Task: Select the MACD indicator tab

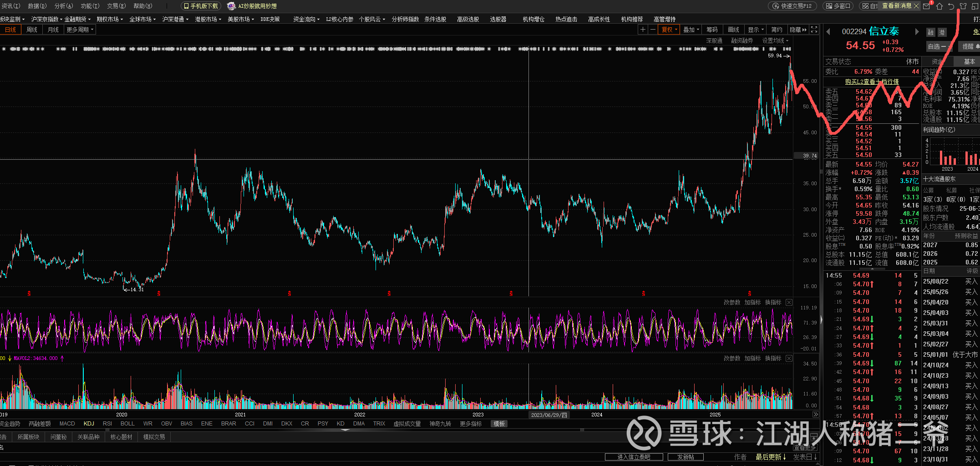Action: [67, 424]
